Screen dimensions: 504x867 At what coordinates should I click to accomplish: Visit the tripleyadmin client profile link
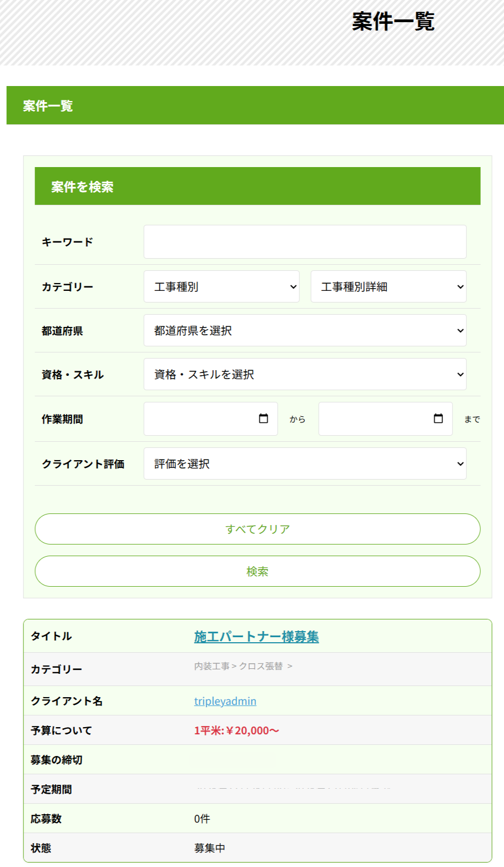pyautogui.click(x=225, y=701)
